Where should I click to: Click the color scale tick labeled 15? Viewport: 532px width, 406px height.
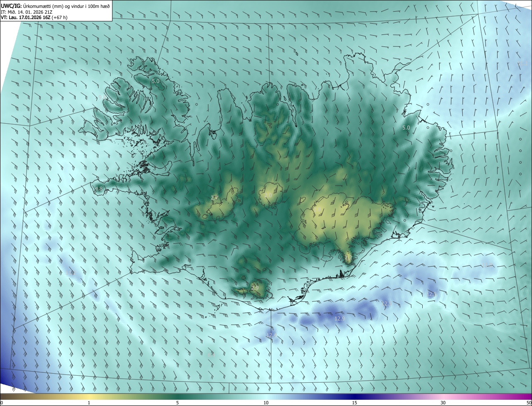coord(355,403)
